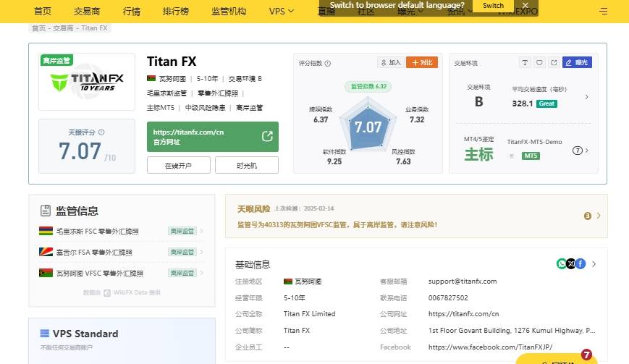The width and height of the screenshot is (629, 364).
Task: Expand the 天眼风险 panel chevron
Action: coord(599,216)
